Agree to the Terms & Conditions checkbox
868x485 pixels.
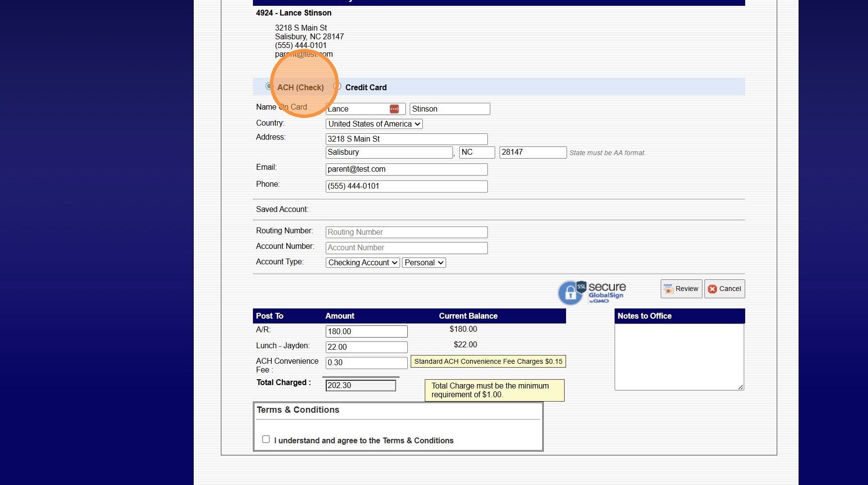coord(266,439)
